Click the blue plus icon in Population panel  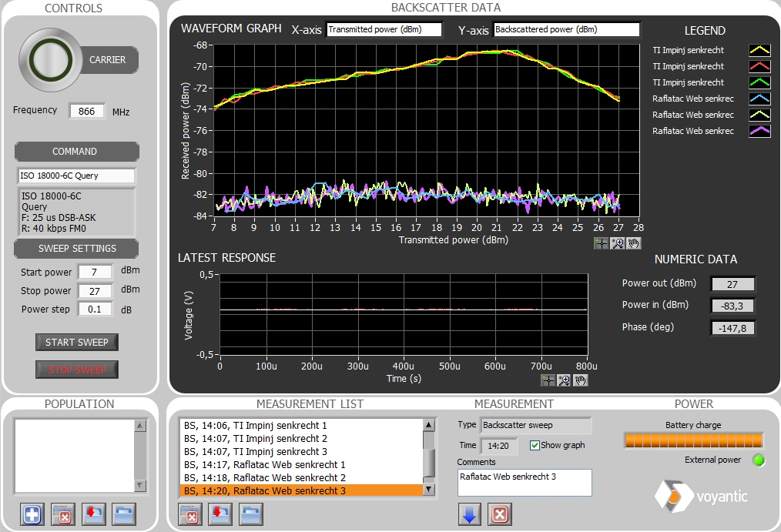[x=32, y=514]
